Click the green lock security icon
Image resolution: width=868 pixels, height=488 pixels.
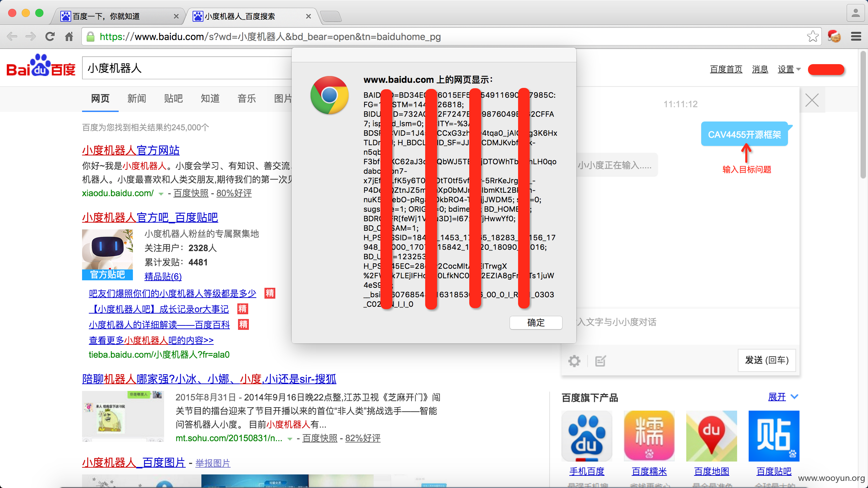[x=90, y=36]
